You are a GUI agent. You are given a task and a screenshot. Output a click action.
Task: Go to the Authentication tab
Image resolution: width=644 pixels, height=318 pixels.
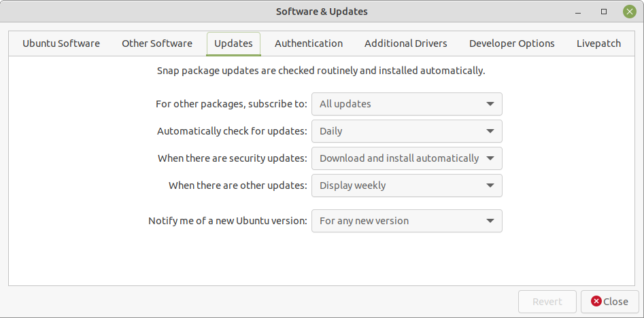[x=309, y=43]
